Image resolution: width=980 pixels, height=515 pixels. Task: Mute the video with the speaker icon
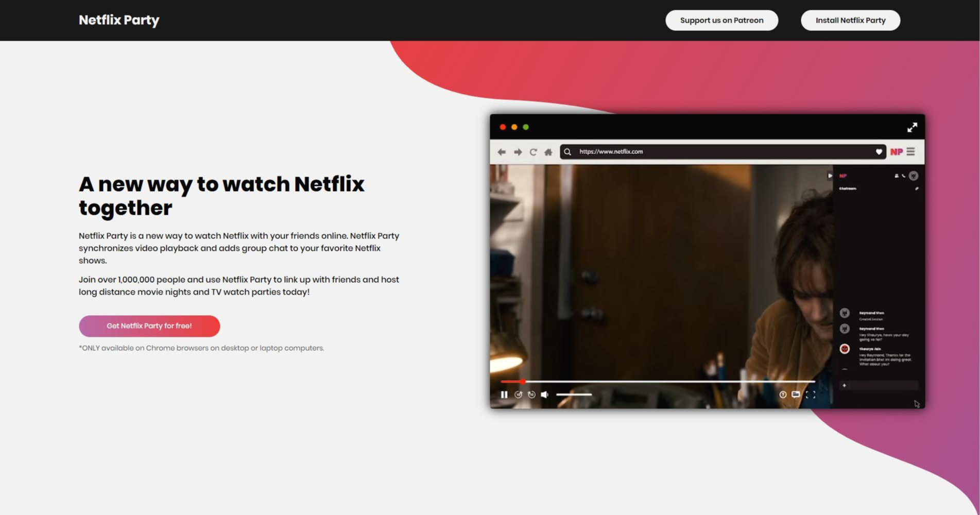point(545,394)
